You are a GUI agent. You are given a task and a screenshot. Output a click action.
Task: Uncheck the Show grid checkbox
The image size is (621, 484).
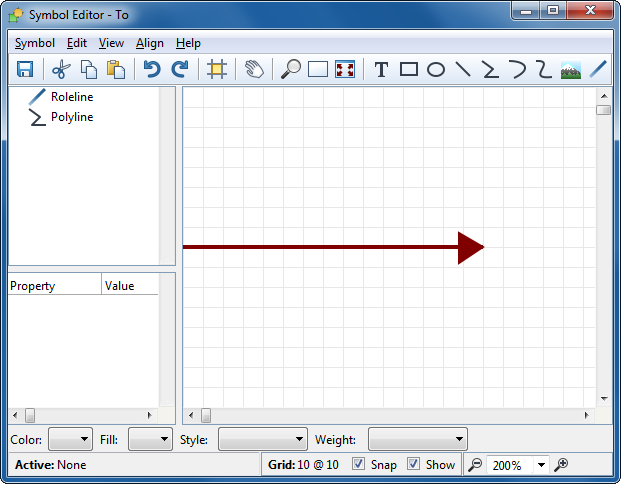414,465
